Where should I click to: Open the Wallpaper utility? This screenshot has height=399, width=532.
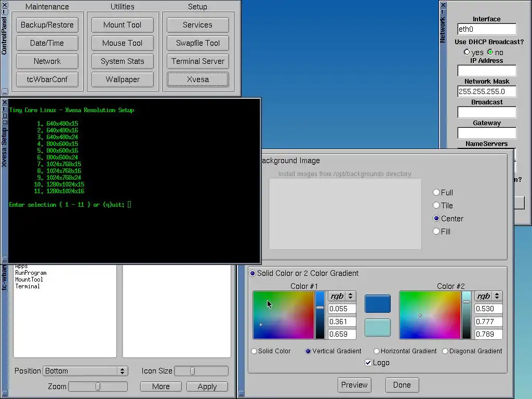point(123,79)
